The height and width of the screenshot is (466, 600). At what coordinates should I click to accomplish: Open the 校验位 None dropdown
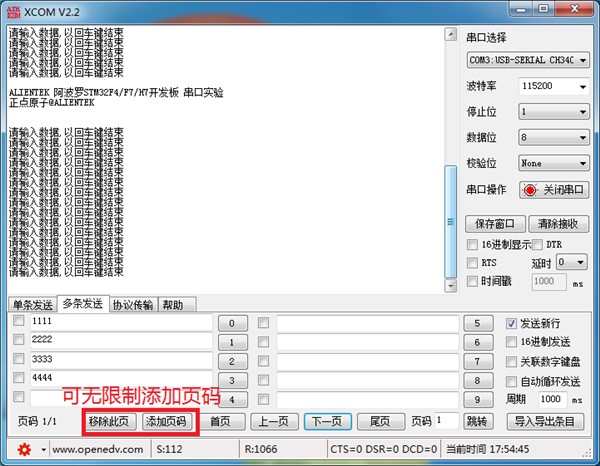pyautogui.click(x=554, y=163)
